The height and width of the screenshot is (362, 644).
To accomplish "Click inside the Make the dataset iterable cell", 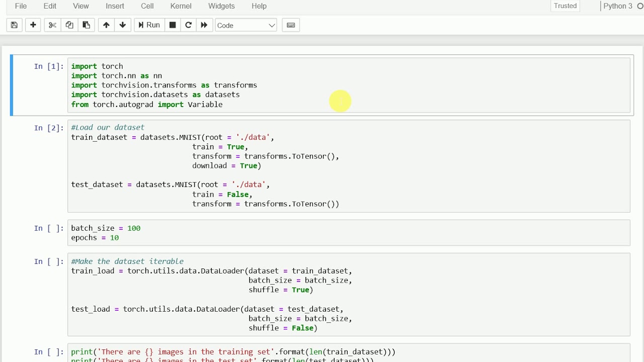I will click(349, 295).
